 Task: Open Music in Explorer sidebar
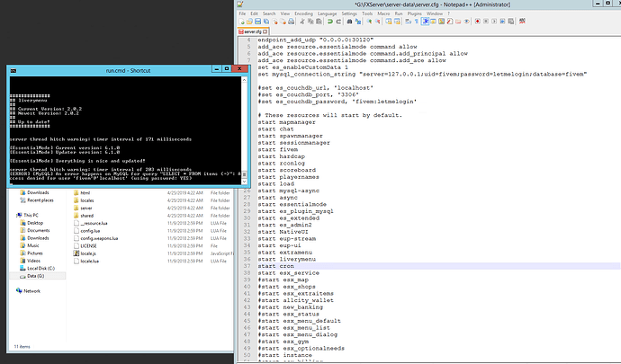click(33, 245)
